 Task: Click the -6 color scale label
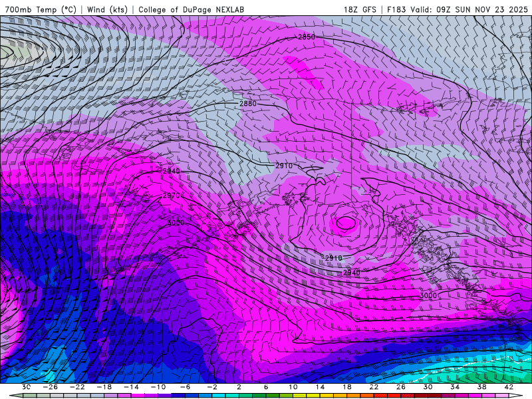click(186, 387)
